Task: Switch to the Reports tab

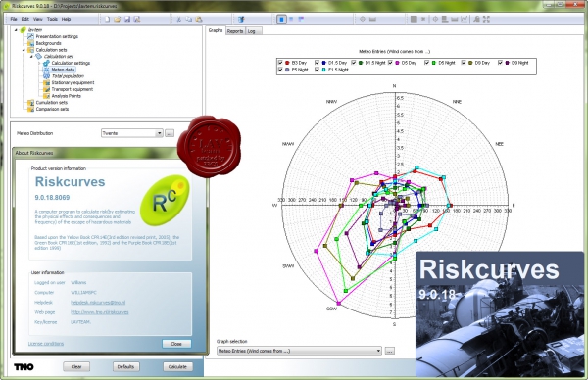Action: click(x=235, y=31)
